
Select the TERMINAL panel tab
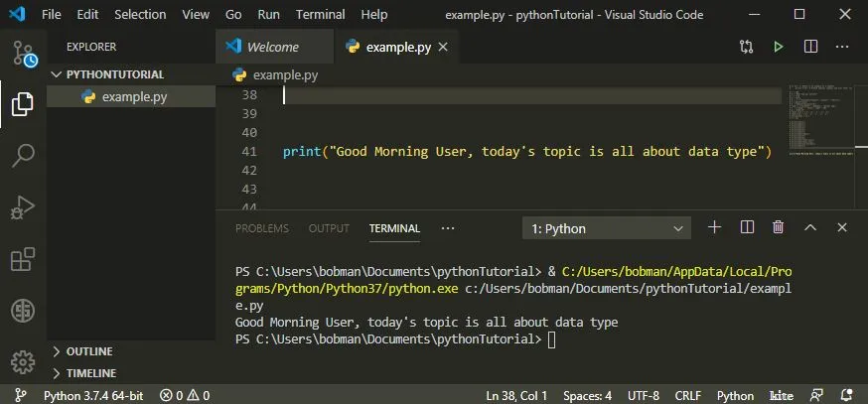pos(394,228)
